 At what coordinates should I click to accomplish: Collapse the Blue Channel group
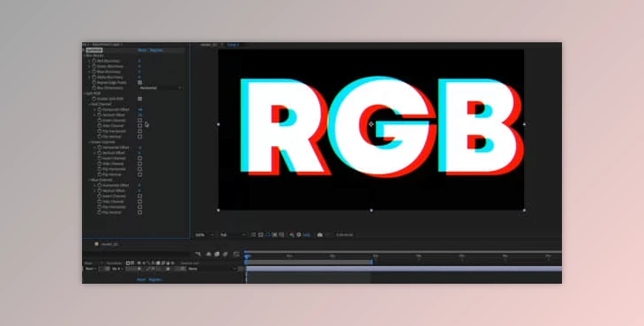click(x=89, y=180)
